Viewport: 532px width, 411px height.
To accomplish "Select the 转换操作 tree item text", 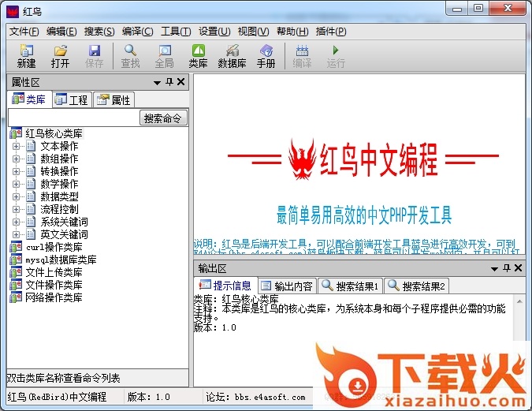I will pyautogui.click(x=59, y=171).
